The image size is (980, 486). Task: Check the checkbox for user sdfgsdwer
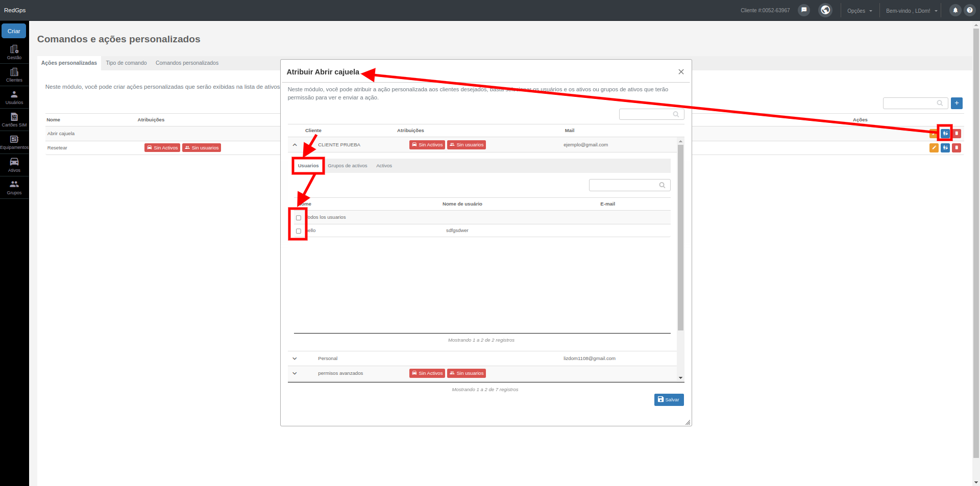(299, 231)
